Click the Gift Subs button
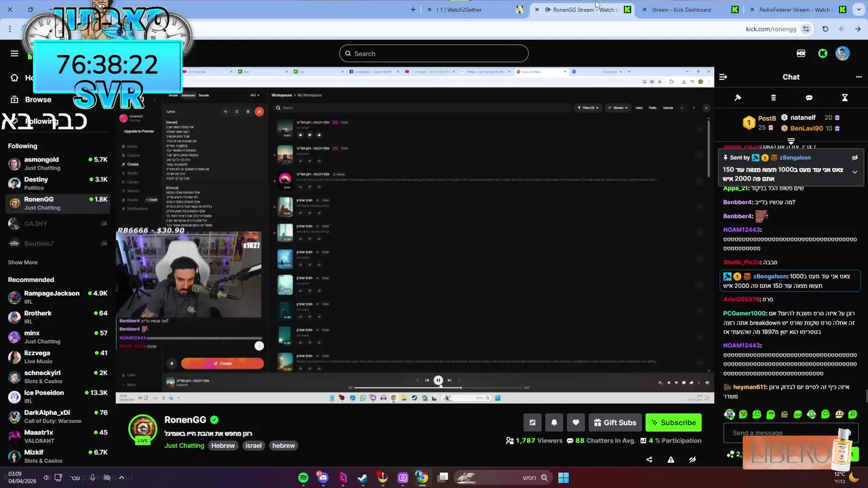This screenshot has width=868, height=488. (615, 422)
